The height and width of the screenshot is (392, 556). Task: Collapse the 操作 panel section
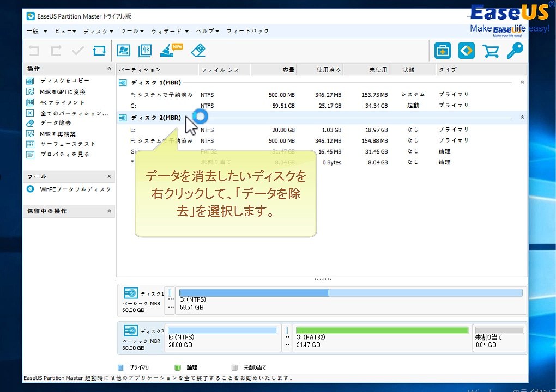coord(109,69)
